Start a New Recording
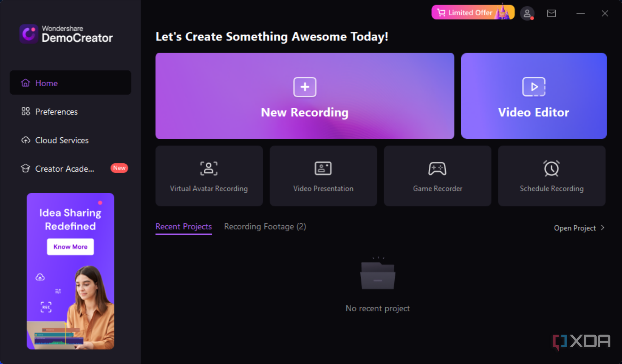The height and width of the screenshot is (364, 622). 305,96
